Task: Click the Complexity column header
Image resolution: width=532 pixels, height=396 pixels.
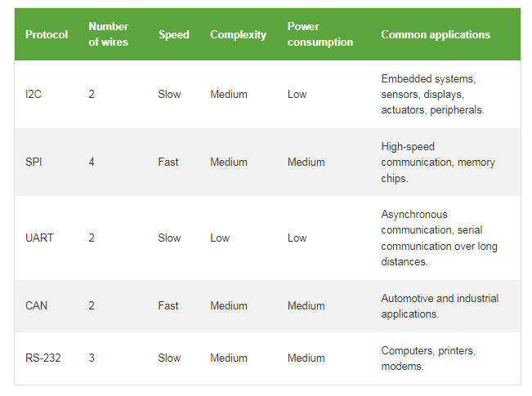Action: [x=238, y=34]
